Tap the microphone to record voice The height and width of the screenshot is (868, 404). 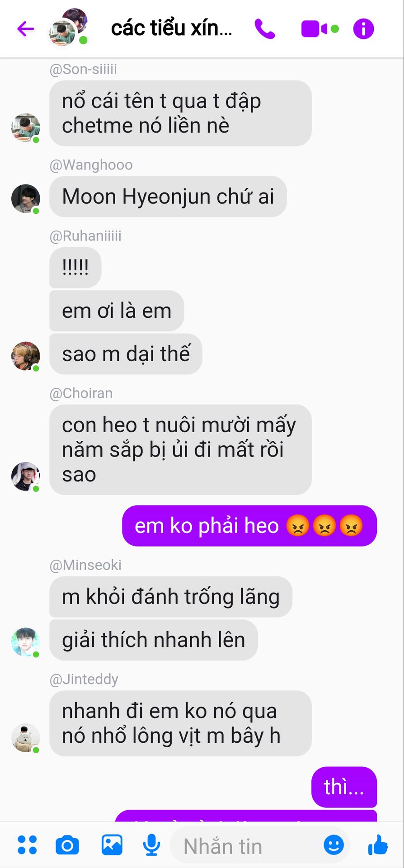tap(151, 845)
